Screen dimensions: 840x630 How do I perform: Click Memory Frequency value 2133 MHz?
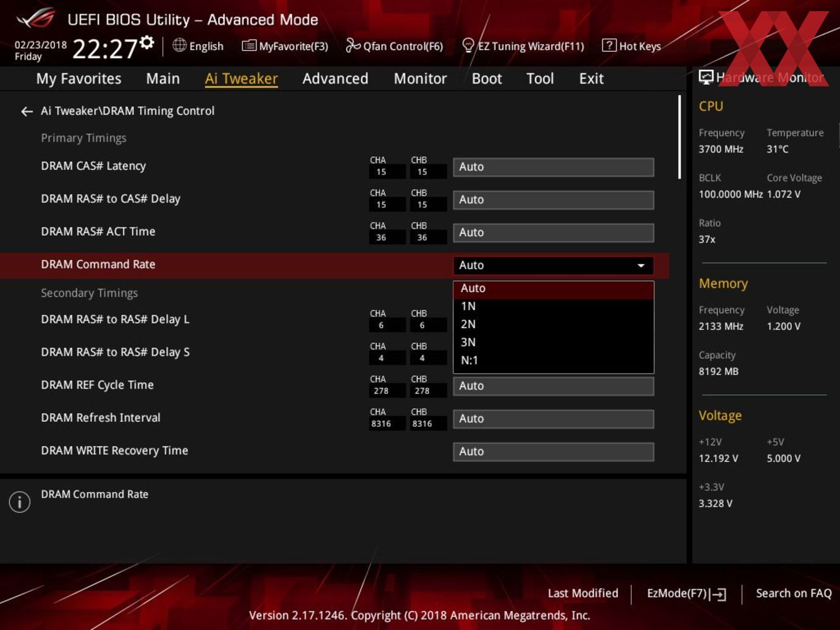tap(721, 327)
